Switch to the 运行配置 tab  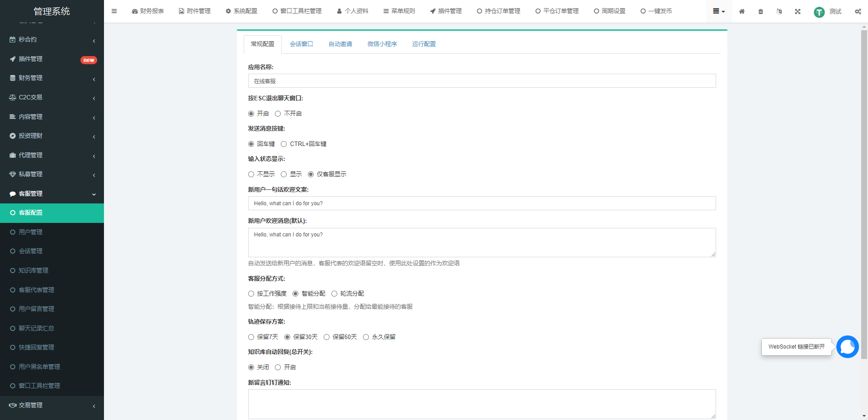[x=424, y=44]
